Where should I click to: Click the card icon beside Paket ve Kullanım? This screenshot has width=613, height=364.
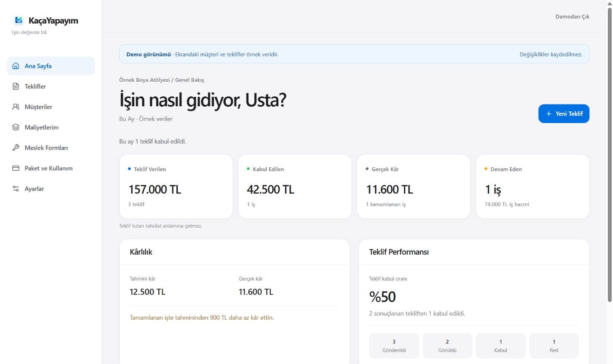coord(16,168)
